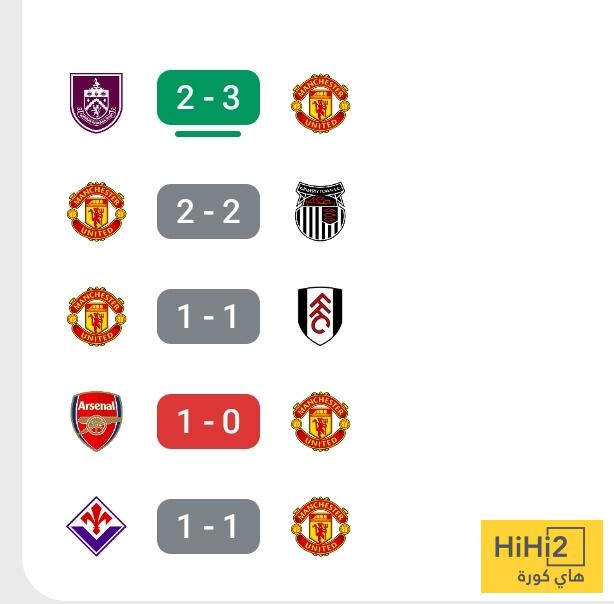Select the green indicator bar under the 2 - 3 score

click(208, 134)
